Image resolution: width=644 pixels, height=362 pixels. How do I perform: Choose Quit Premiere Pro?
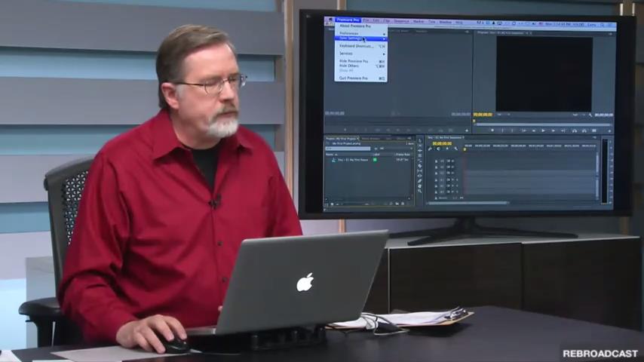tap(360, 78)
